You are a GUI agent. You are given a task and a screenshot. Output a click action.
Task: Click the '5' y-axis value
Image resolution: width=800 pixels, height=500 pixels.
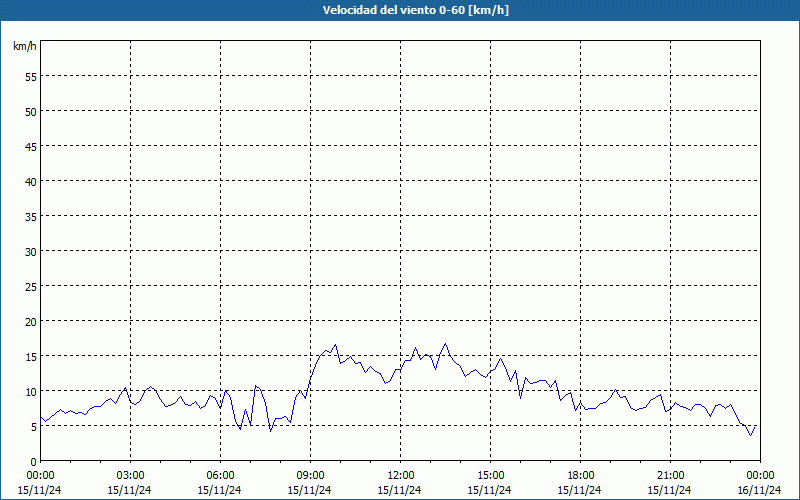tap(34, 427)
